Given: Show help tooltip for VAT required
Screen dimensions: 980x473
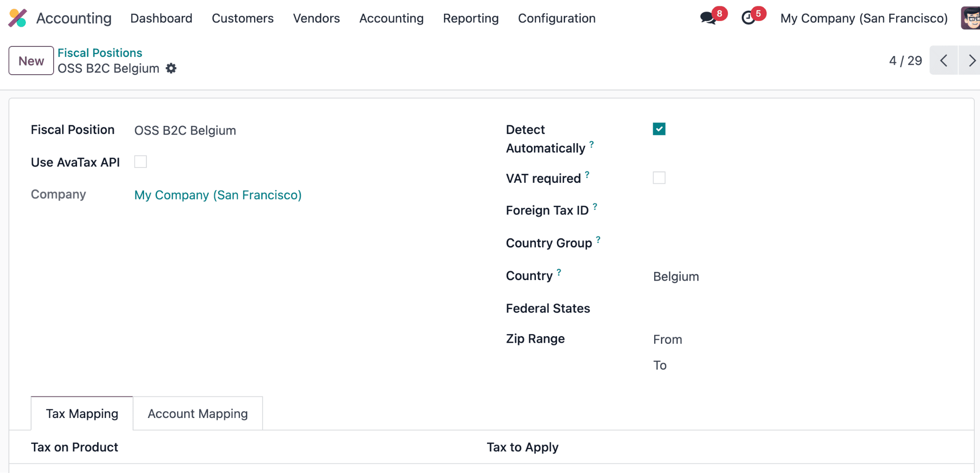Looking at the screenshot, I should pyautogui.click(x=587, y=174).
